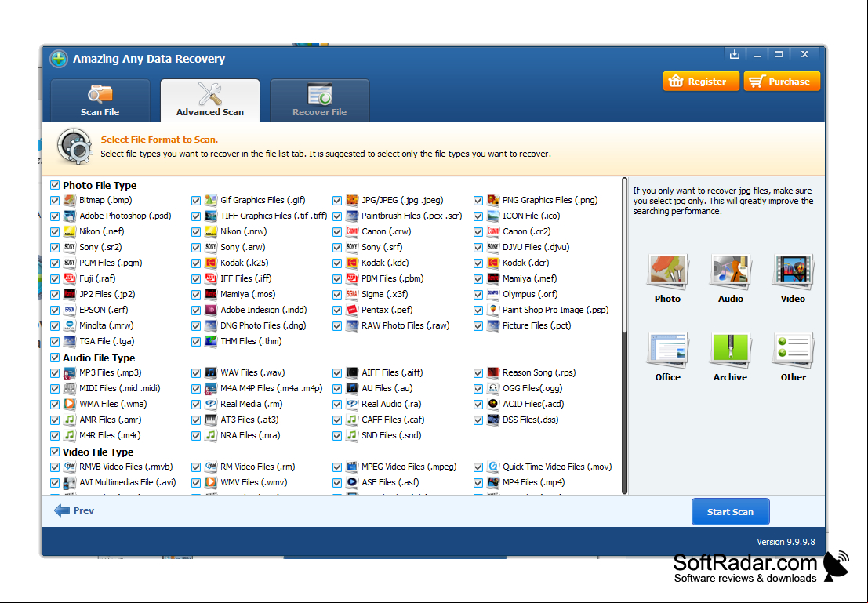Switch to the Scan File tab
The height and width of the screenshot is (603, 868).
tap(100, 101)
